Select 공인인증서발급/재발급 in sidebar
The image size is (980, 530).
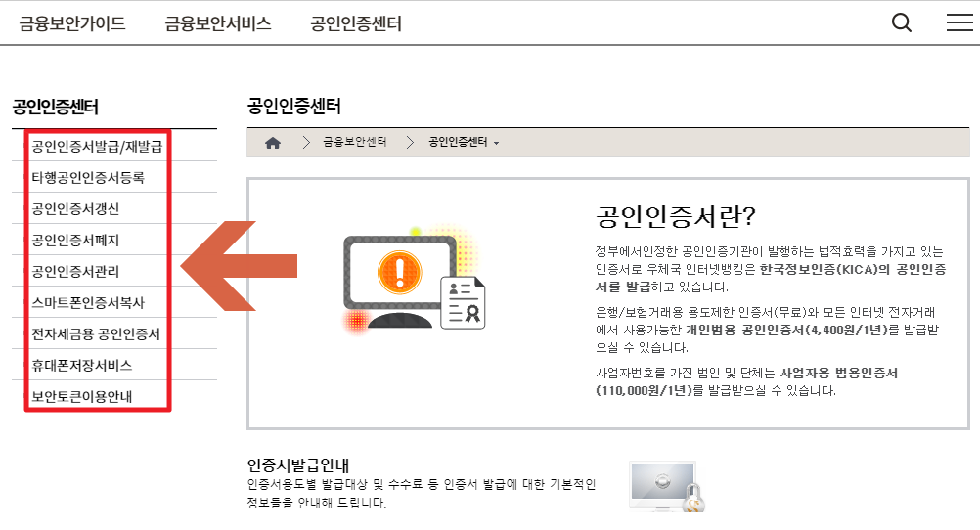point(97,147)
